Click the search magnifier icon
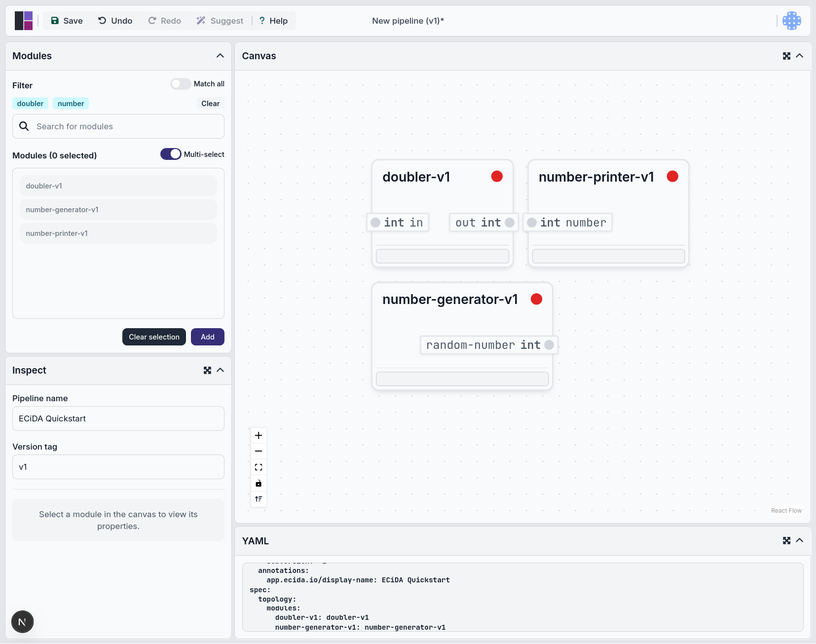 coord(24,126)
